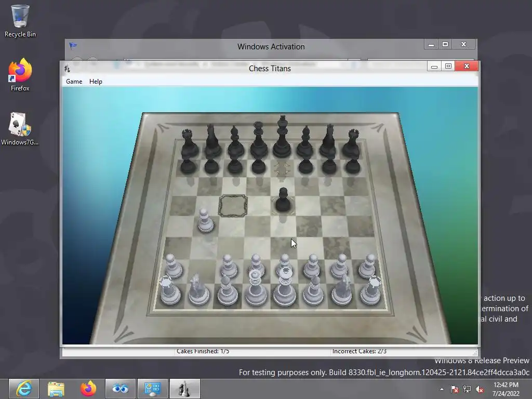
Task: Select the white knight on b1
Action: [x=198, y=290]
